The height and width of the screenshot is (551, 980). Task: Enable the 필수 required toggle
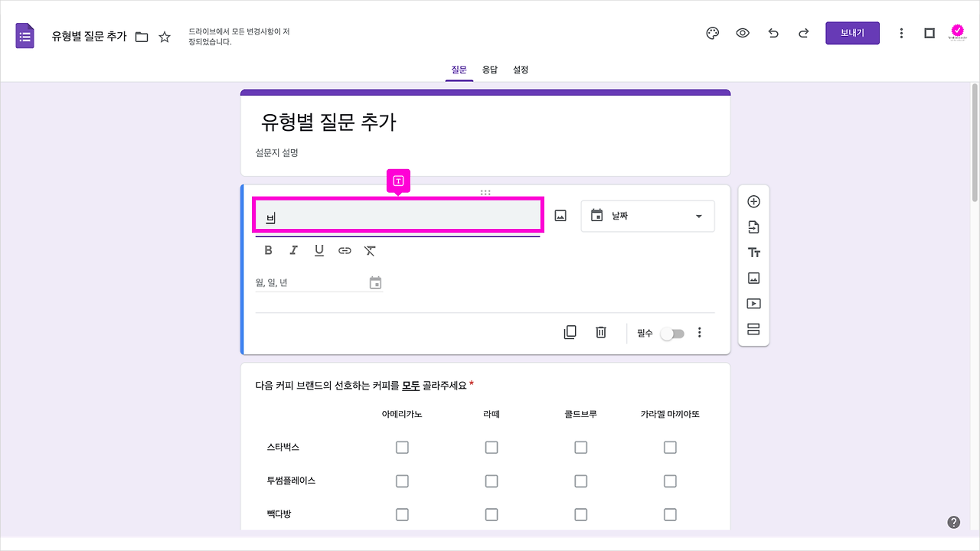(673, 333)
